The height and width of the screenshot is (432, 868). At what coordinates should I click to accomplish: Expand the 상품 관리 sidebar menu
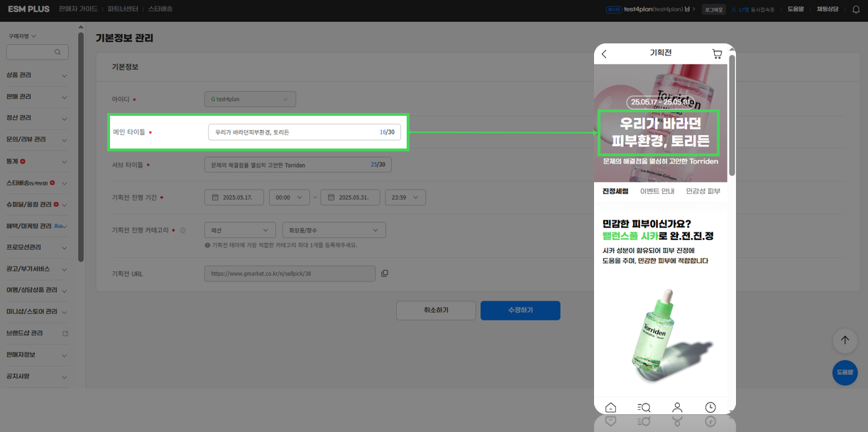click(x=38, y=75)
